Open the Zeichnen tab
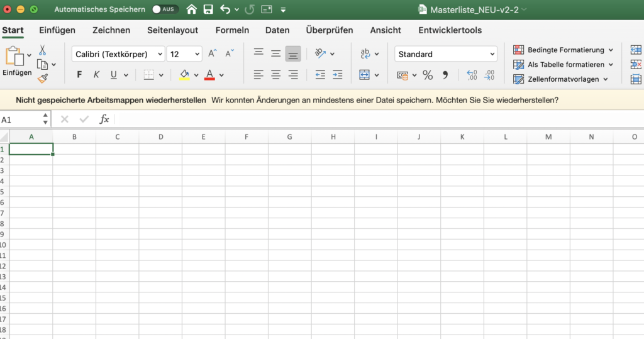 point(111,30)
